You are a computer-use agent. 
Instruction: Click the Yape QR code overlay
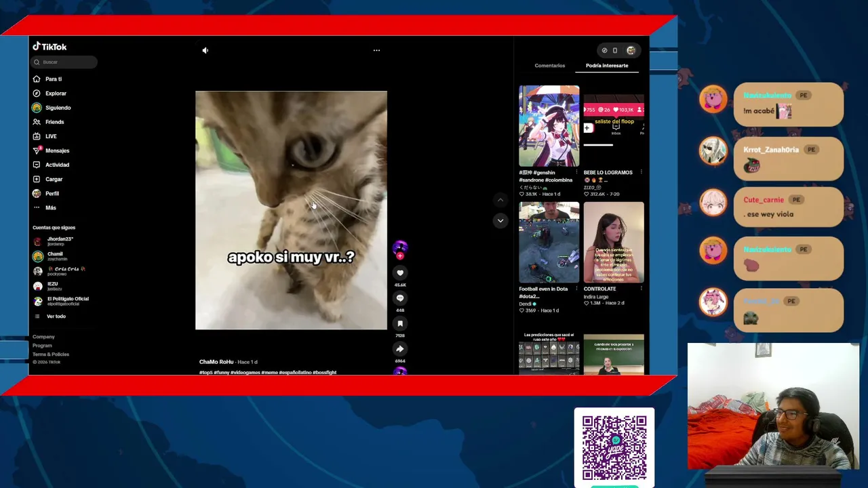614,448
